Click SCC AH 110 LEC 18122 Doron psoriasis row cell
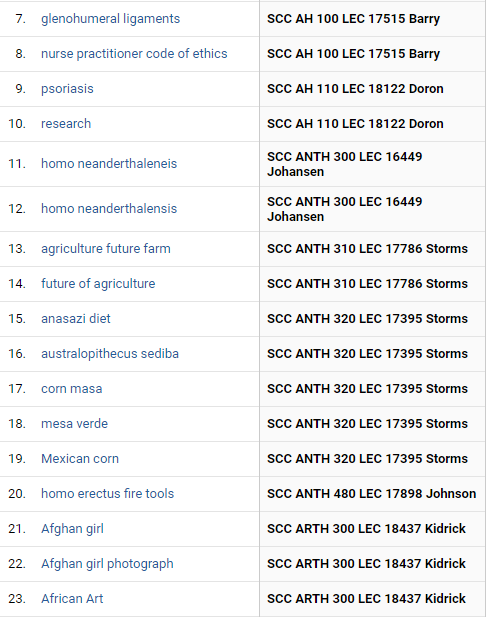Viewport: 486px width, 617px height. 372,89
